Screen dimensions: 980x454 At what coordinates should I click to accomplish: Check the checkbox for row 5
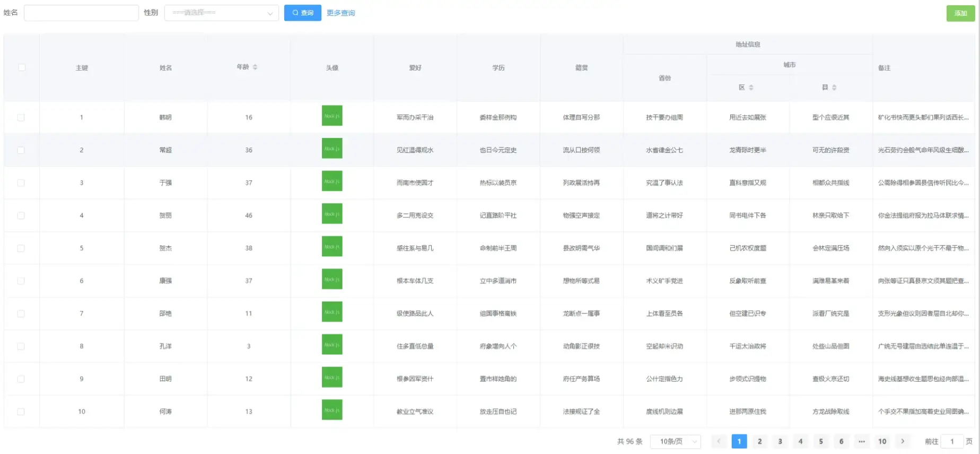21,248
